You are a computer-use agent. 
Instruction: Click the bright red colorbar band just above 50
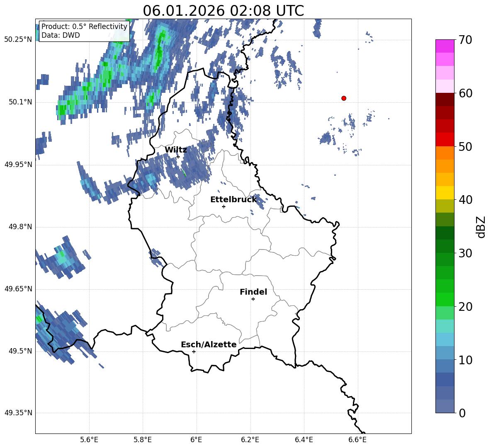click(445, 140)
